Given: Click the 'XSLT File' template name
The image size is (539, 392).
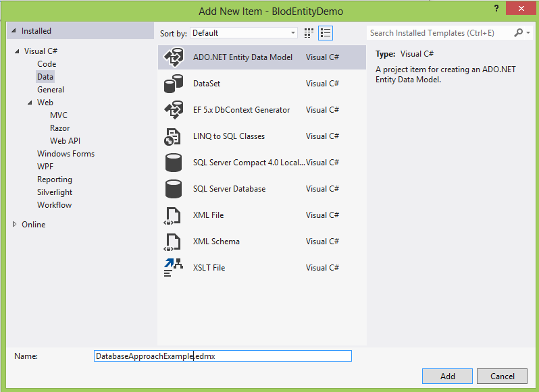Looking at the screenshot, I should (209, 268).
